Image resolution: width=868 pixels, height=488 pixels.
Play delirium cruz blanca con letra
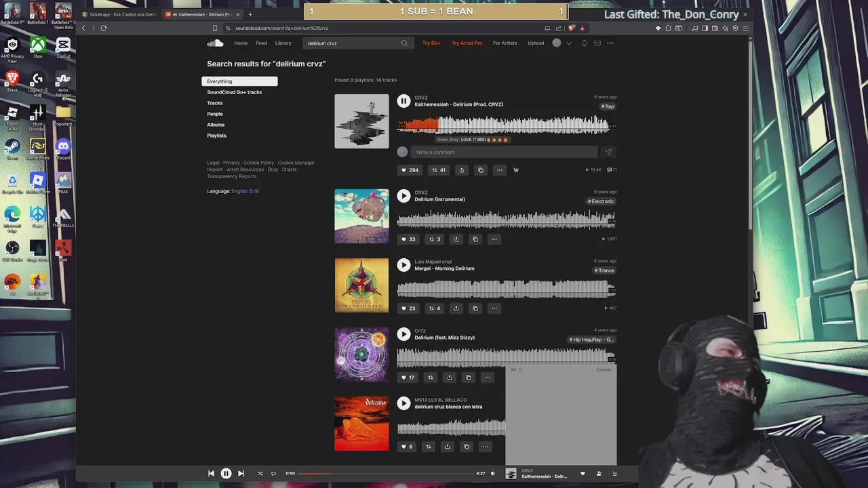tap(403, 403)
